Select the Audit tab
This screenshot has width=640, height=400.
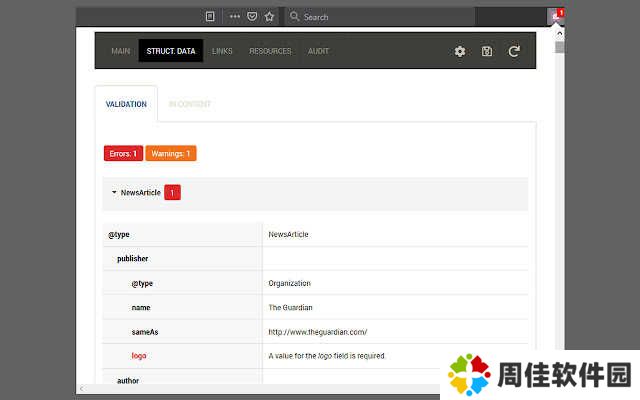[318, 51]
